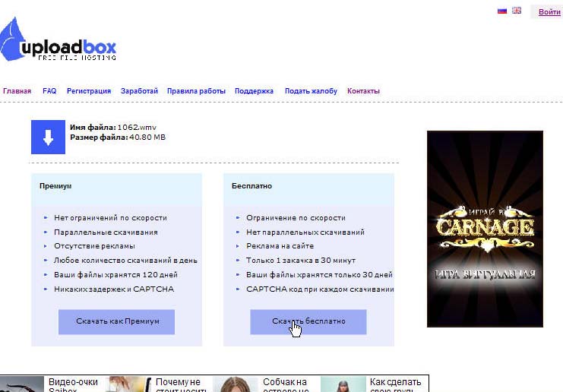563x392 pixels.
Task: Open the FAQ menu item
Action: [x=49, y=91]
